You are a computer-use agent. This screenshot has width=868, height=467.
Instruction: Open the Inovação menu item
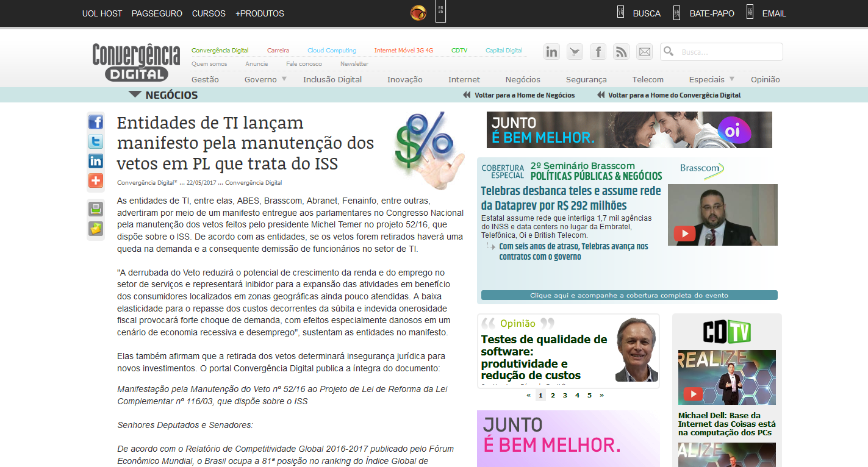tap(405, 79)
